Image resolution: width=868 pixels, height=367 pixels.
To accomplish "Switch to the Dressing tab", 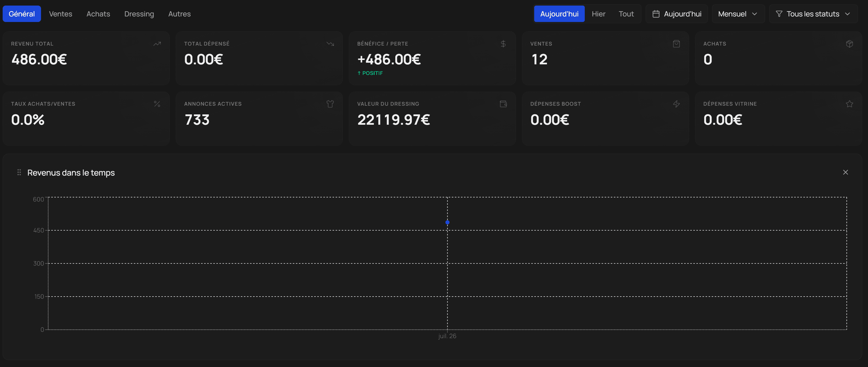I will [x=139, y=14].
